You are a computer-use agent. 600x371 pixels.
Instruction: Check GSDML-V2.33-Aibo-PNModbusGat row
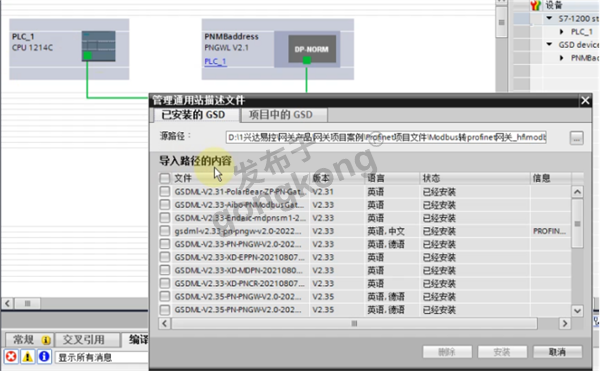tap(165, 205)
